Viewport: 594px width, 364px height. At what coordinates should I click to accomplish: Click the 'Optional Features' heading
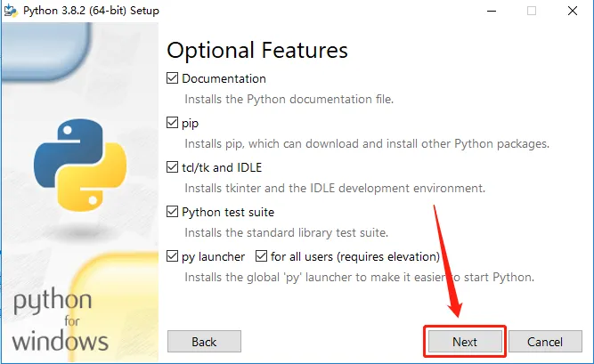[x=257, y=51]
